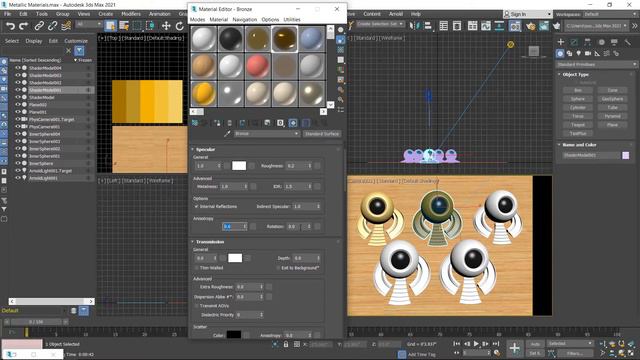This screenshot has height=360, width=640.
Task: Click the Standard Surface material type button
Action: click(x=322, y=133)
